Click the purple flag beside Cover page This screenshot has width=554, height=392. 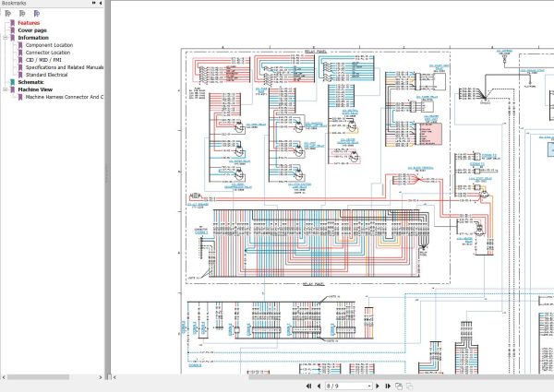pos(13,30)
